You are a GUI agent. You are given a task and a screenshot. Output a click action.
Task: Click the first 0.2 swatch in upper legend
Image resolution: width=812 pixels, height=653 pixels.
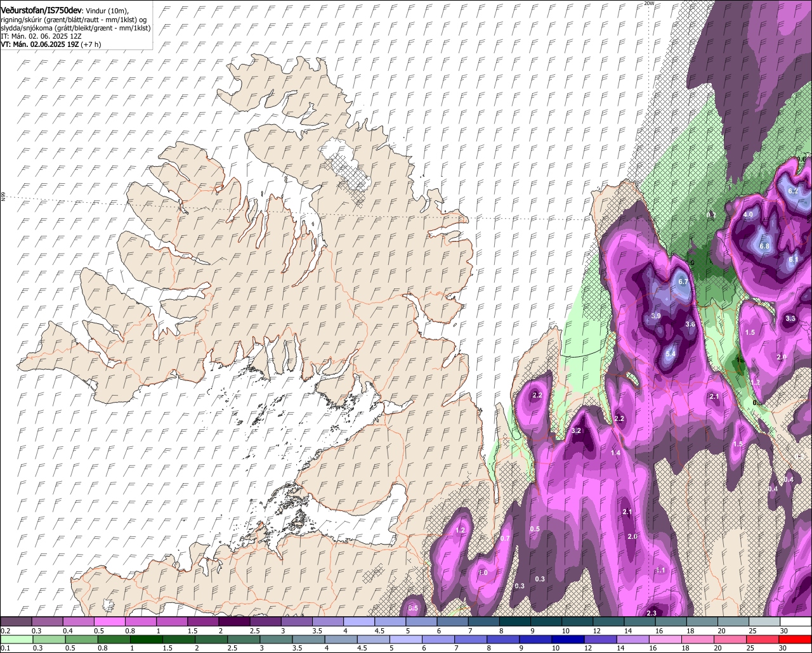coord(16,621)
